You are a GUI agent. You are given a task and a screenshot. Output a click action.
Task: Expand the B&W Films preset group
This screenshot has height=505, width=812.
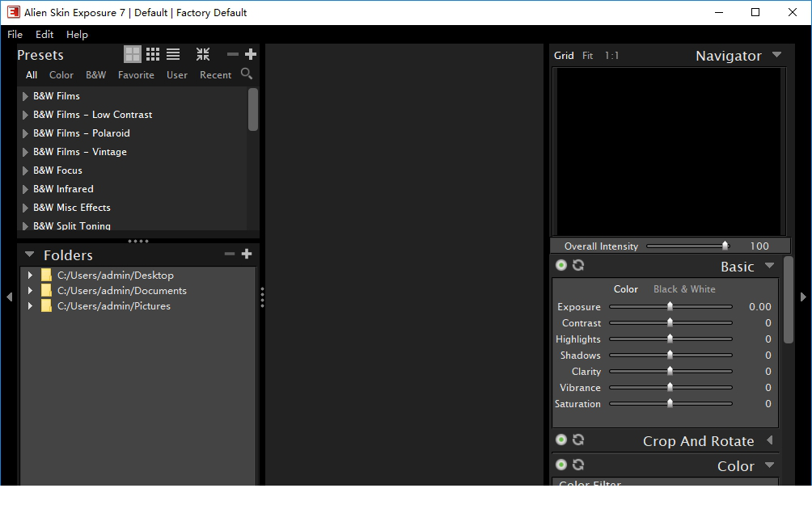(x=25, y=96)
